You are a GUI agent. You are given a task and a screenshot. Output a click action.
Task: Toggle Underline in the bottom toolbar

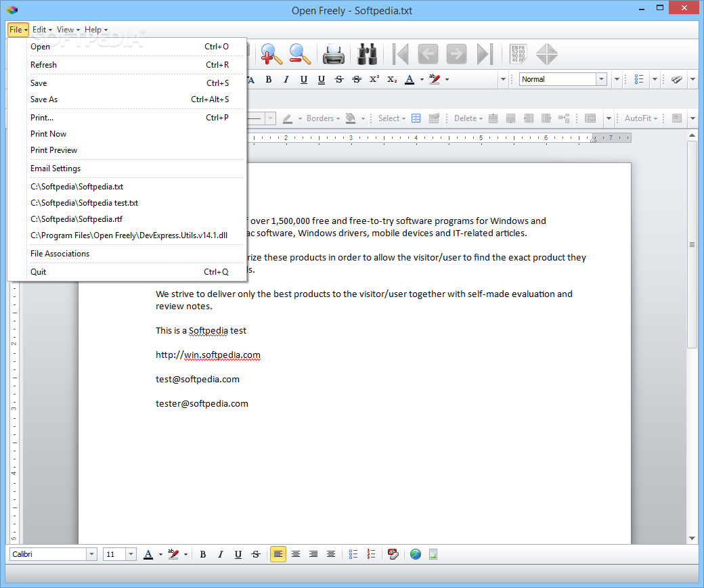pos(238,554)
